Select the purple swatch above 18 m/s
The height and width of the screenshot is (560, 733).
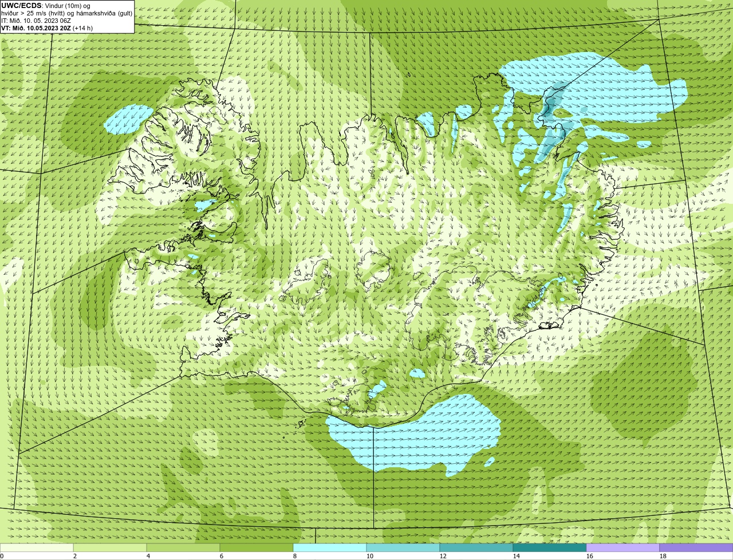[x=696, y=548]
